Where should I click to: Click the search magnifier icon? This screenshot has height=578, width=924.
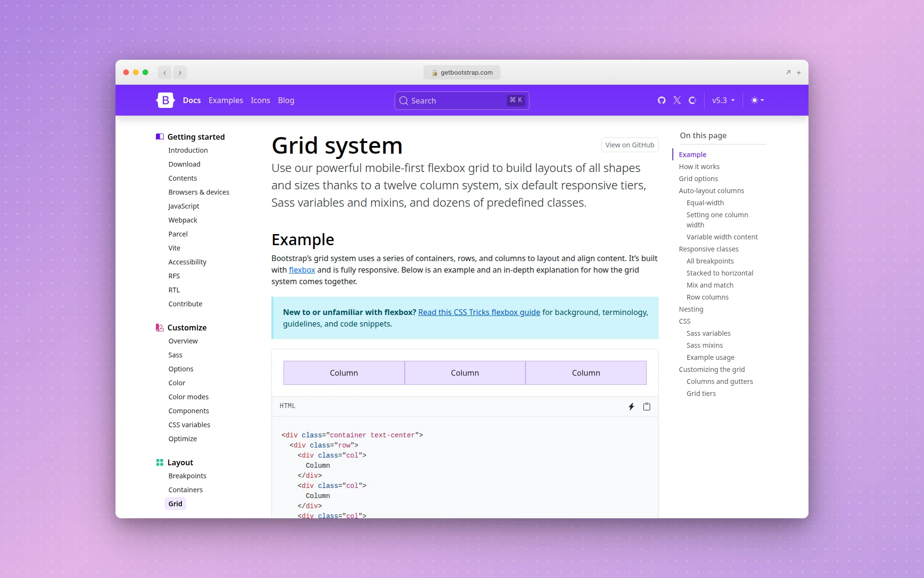click(404, 101)
